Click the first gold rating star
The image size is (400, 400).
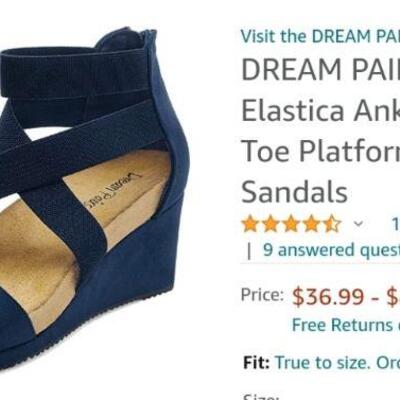click(x=251, y=224)
